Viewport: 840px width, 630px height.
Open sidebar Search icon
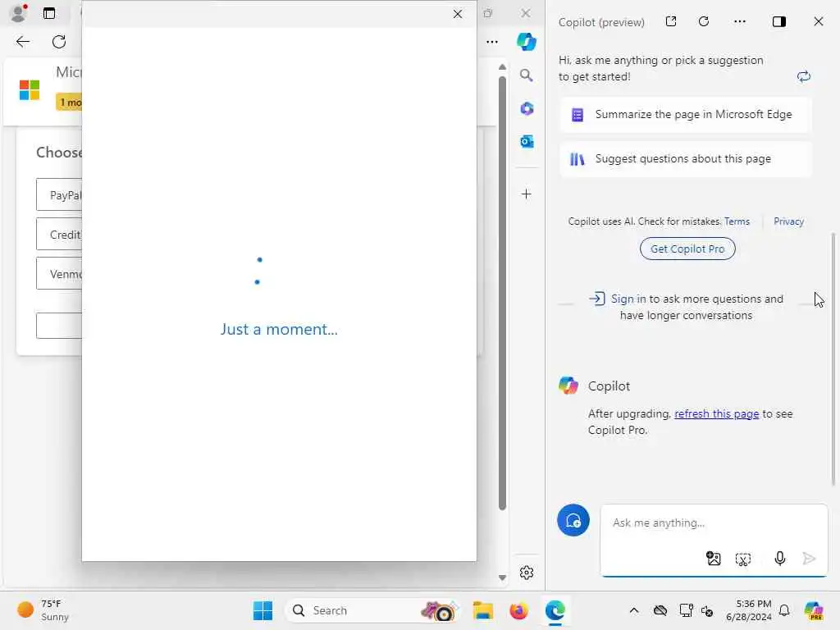(x=527, y=75)
